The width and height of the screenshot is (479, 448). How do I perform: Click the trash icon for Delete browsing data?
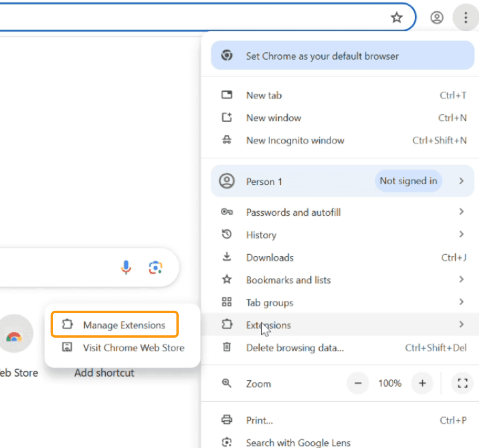click(227, 347)
